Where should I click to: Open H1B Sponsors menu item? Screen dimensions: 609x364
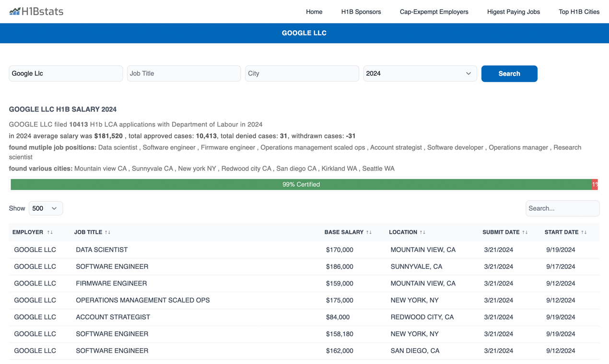pyautogui.click(x=361, y=12)
